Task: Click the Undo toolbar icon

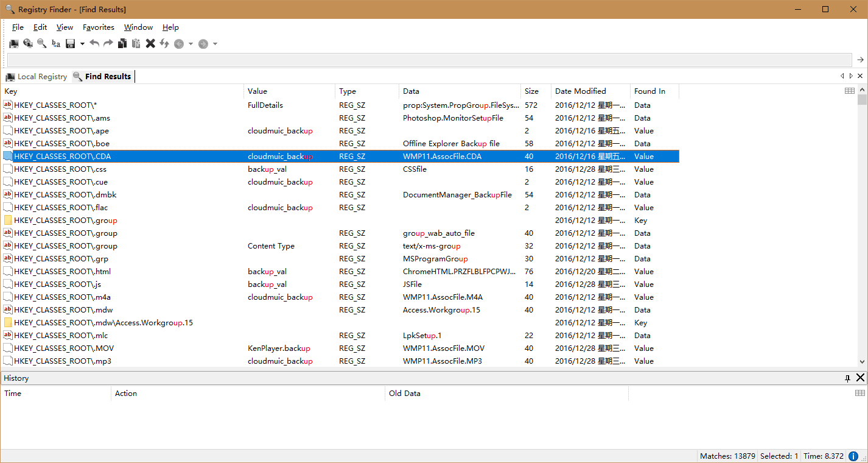Action: pyautogui.click(x=95, y=43)
